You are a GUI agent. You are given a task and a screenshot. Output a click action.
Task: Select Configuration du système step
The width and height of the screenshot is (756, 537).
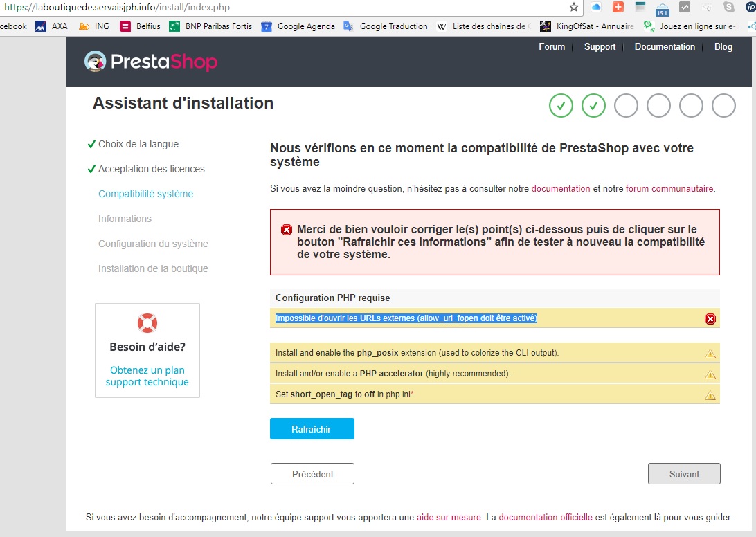(x=153, y=244)
